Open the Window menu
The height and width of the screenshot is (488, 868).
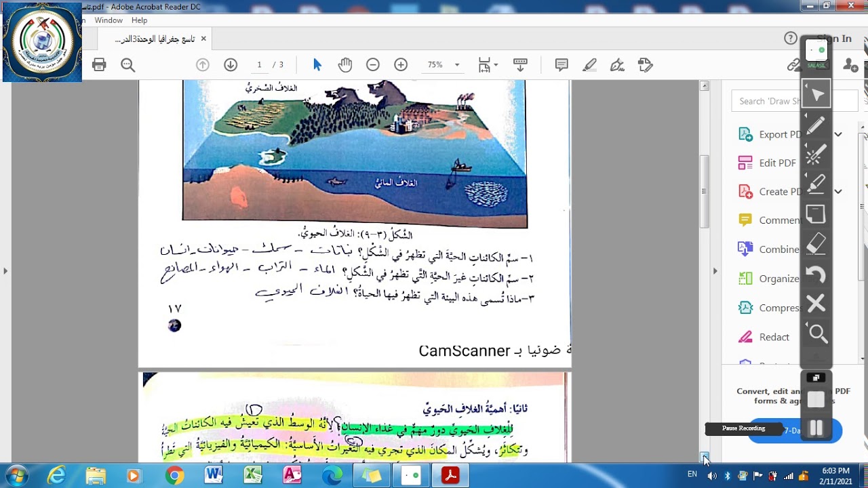coord(108,20)
